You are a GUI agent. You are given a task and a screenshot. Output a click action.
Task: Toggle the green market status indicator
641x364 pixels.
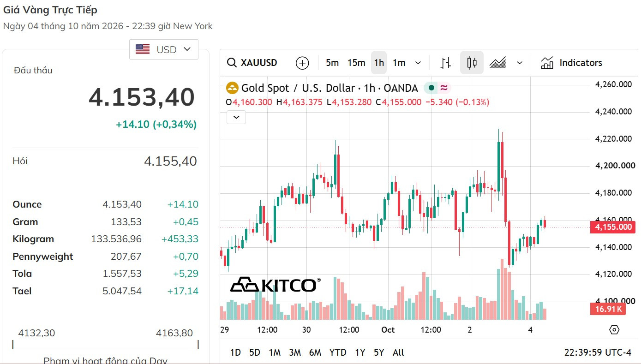[431, 88]
